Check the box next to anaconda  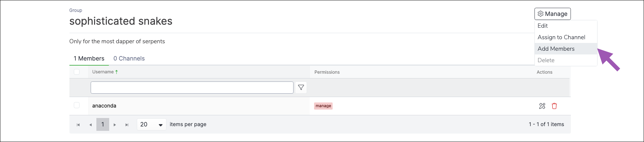[x=76, y=105]
